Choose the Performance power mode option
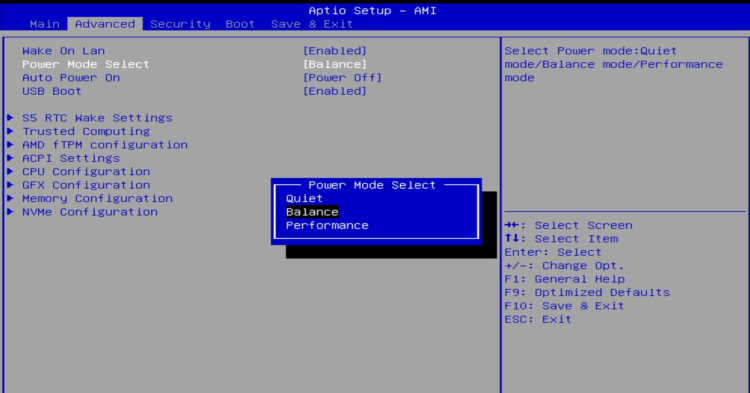Viewport: 750px width, 393px height. (327, 225)
